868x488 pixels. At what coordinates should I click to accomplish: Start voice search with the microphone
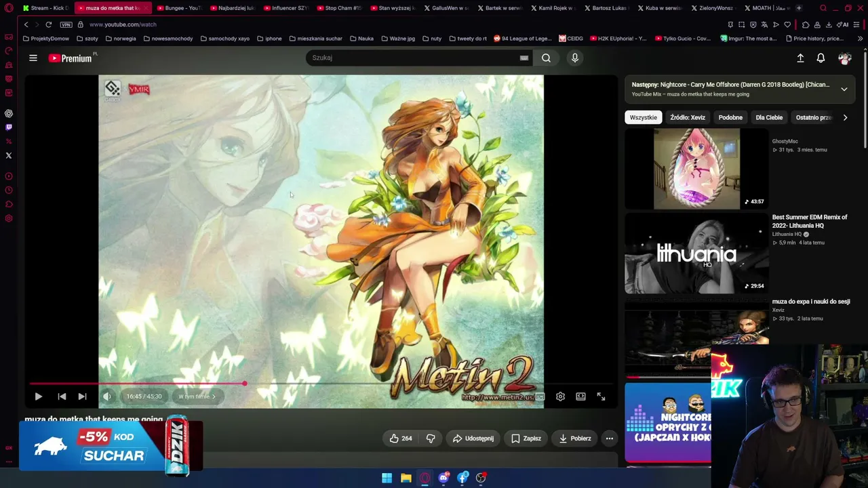point(575,58)
